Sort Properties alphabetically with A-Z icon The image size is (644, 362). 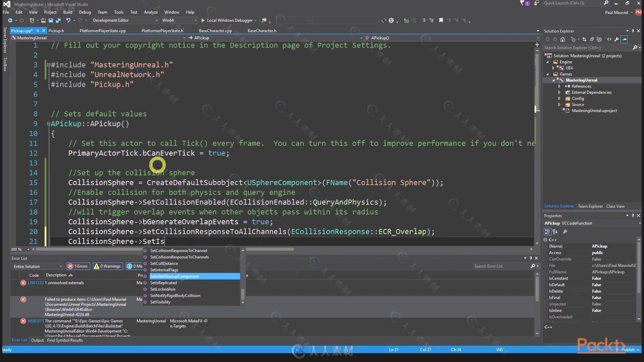[x=555, y=232]
